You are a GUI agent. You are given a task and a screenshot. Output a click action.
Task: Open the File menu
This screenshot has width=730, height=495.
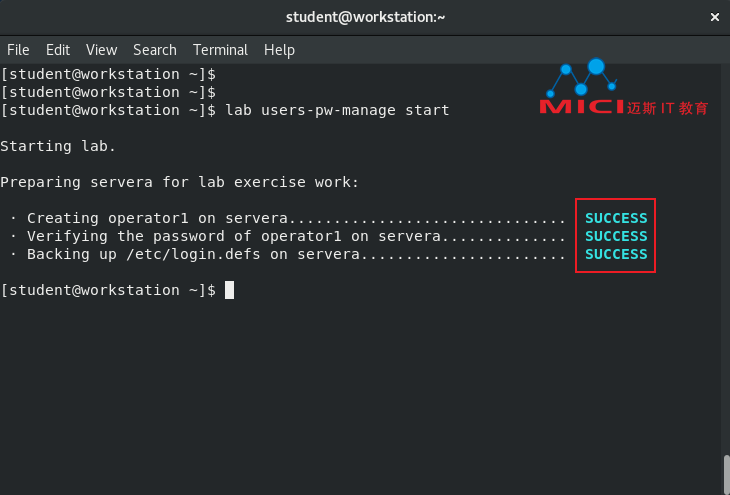coord(18,50)
